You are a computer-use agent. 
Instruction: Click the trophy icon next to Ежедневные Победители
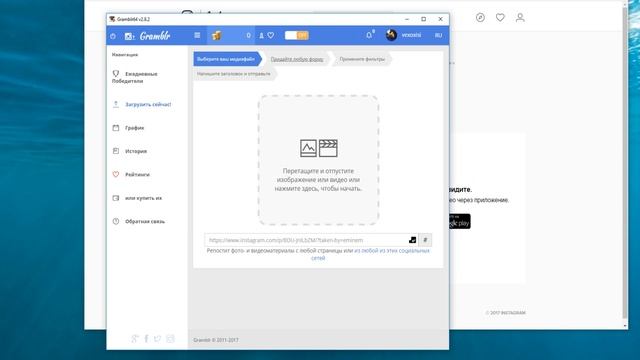(116, 73)
